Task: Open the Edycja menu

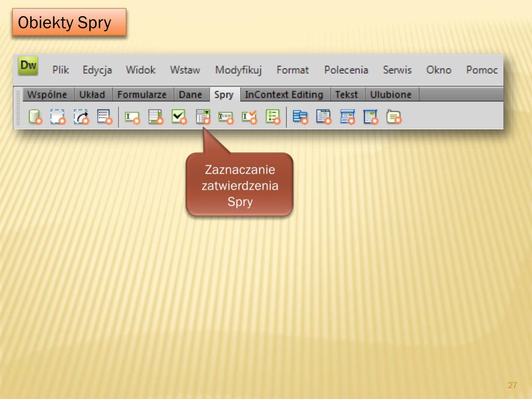Action: [97, 70]
